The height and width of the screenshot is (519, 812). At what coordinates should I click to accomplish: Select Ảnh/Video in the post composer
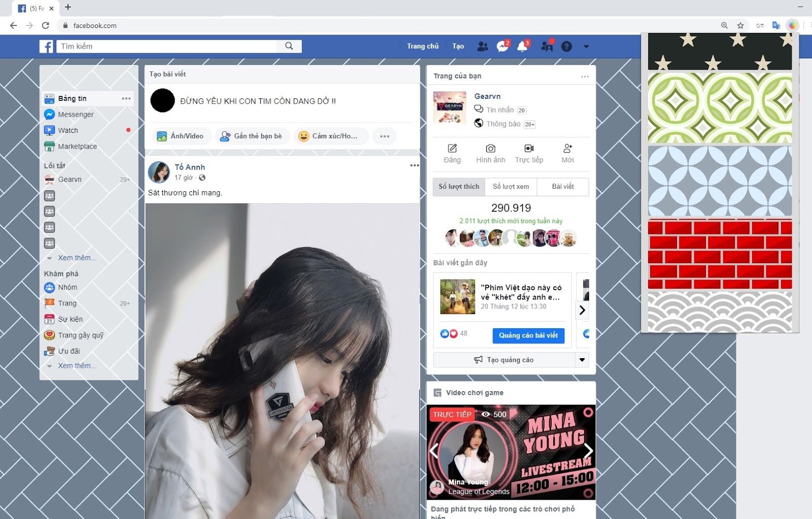click(182, 136)
